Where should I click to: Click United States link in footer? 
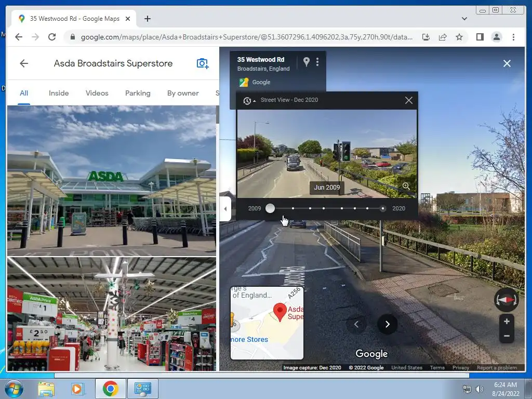click(x=407, y=367)
